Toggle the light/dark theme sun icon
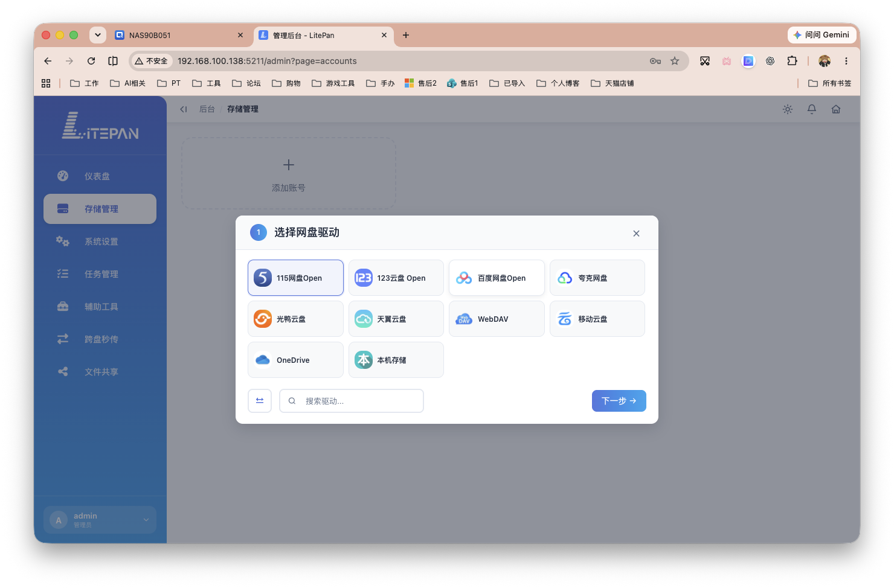Screen dimensions: 894x588 pyautogui.click(x=788, y=109)
